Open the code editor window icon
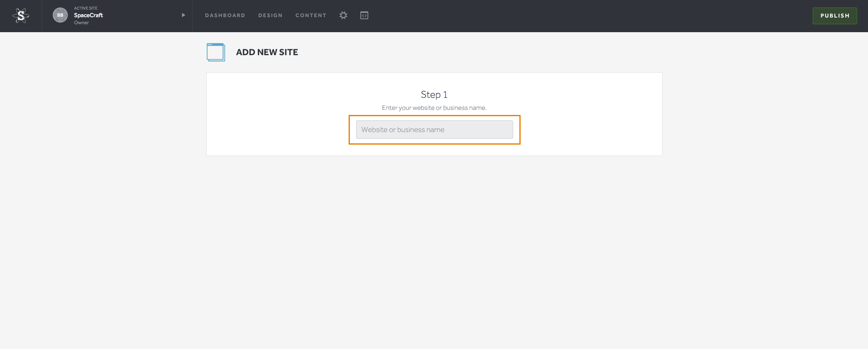The height and width of the screenshot is (349, 868). tap(365, 15)
